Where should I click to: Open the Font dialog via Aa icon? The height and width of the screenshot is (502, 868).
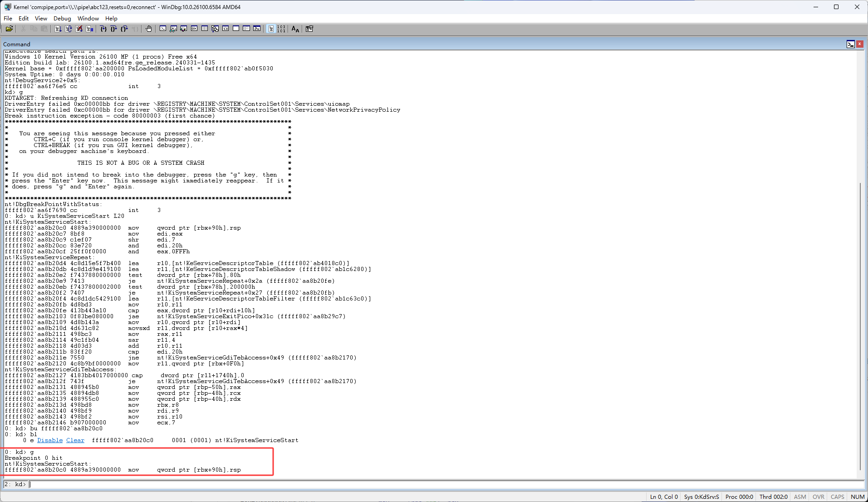click(295, 29)
